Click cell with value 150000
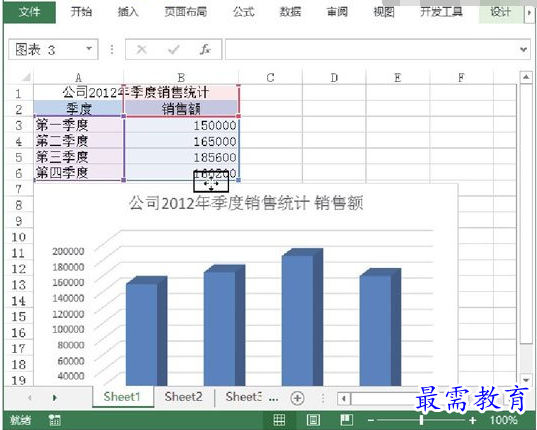Image resolution: width=537 pixels, height=430 pixels. 181,125
